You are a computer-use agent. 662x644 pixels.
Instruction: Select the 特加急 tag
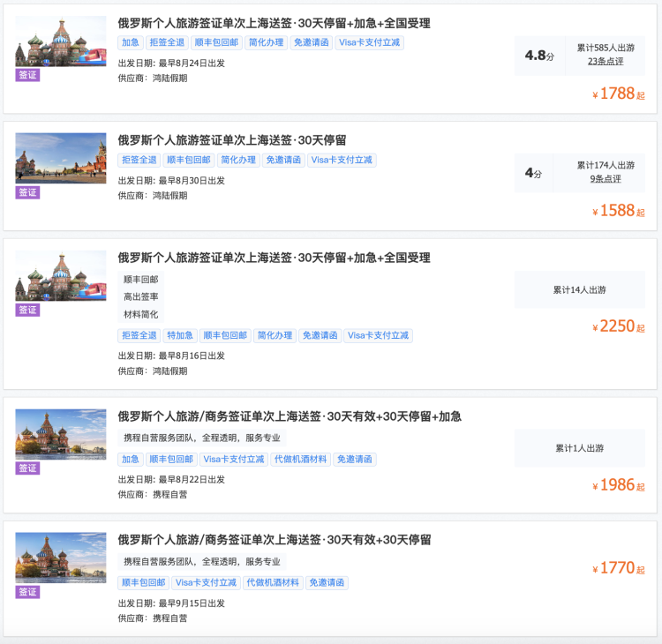point(179,335)
